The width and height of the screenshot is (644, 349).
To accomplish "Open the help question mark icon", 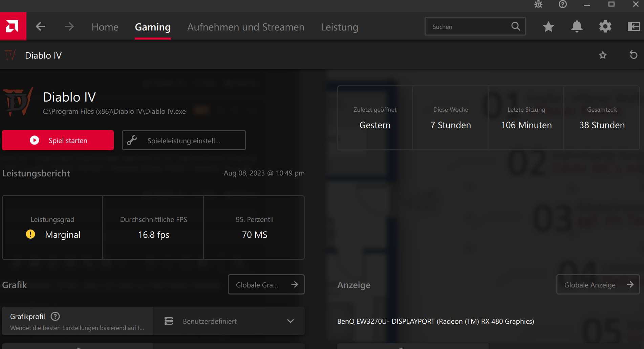I will pos(563,4).
